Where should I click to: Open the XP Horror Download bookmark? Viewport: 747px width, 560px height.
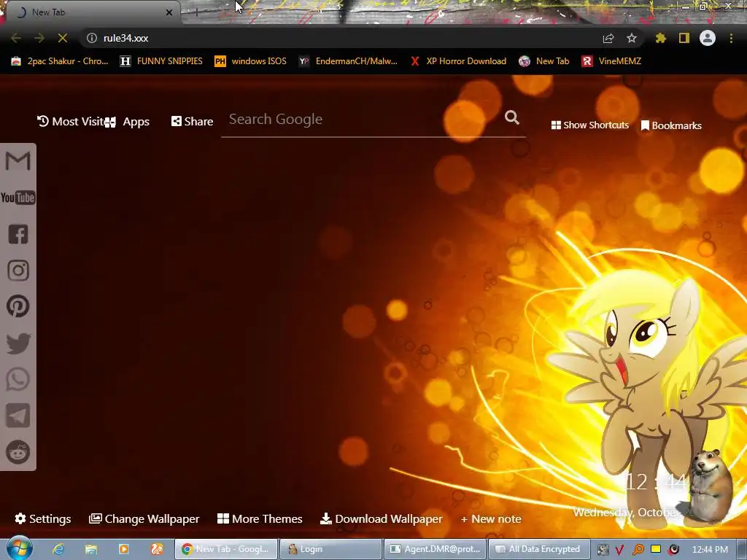point(458,61)
